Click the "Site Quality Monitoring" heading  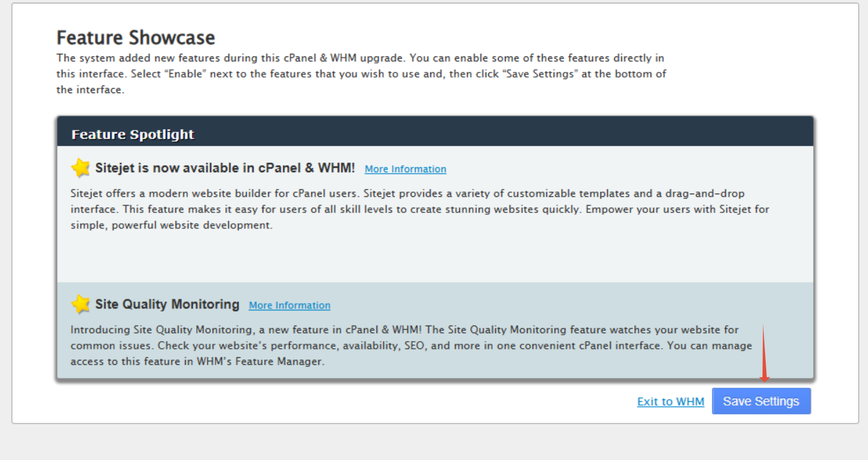(167, 304)
